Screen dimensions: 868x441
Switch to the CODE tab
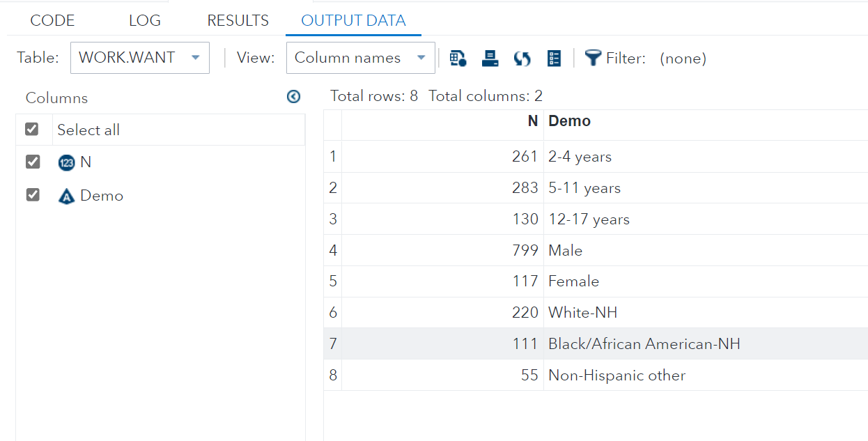coord(52,20)
